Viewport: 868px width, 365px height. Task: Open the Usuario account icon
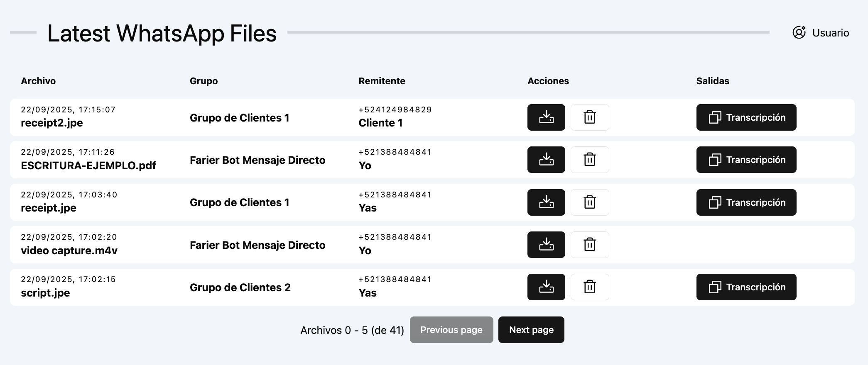click(799, 32)
